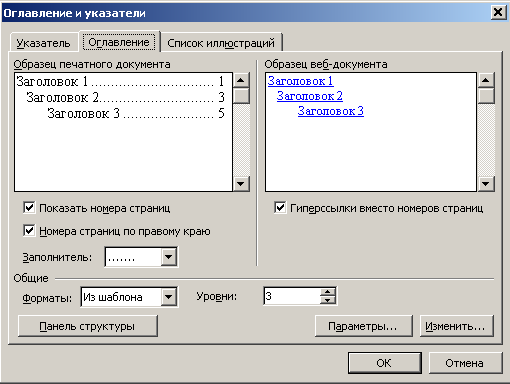Click print preview scroll up arrow

[x=241, y=80]
